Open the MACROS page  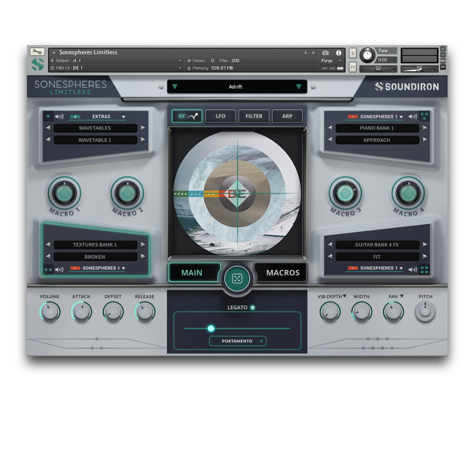pos(281,273)
